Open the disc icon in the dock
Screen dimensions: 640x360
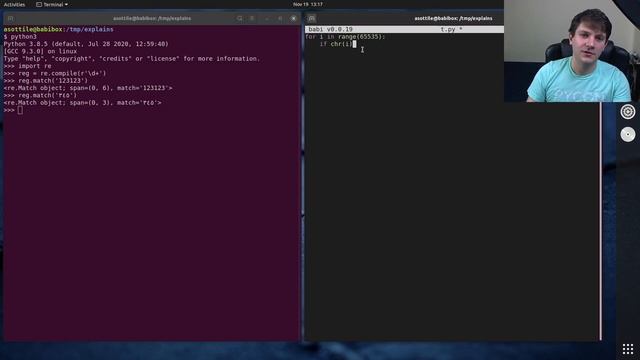click(628, 134)
